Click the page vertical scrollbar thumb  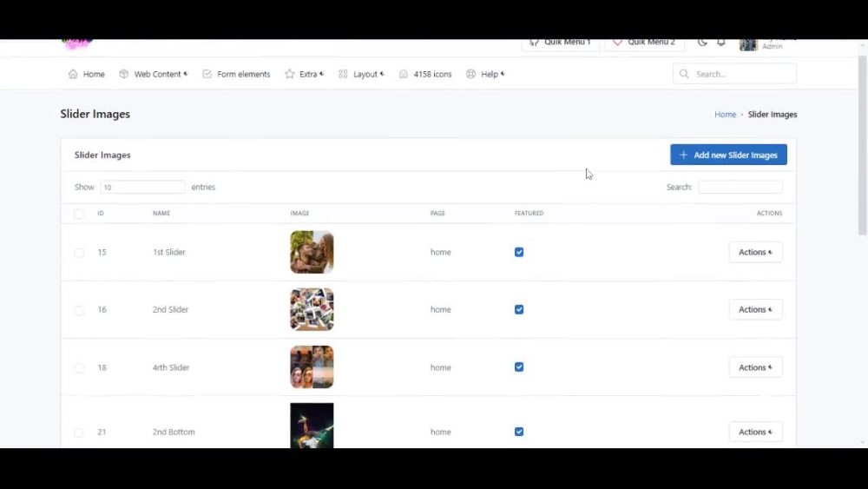click(863, 145)
